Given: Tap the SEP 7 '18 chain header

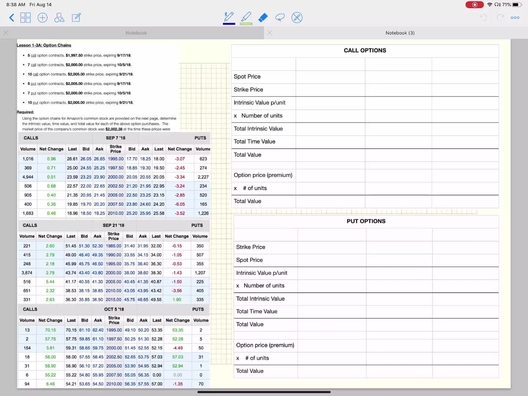Looking at the screenshot, I should [x=116, y=138].
